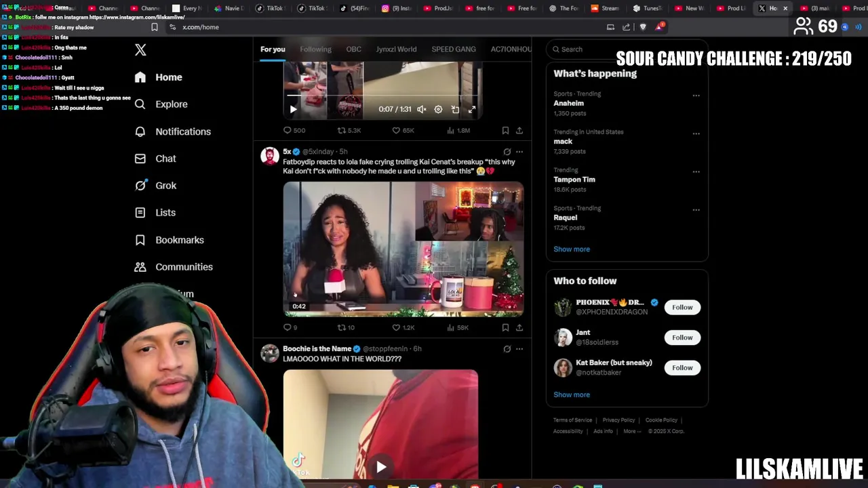Share the 5x post

click(x=519, y=327)
